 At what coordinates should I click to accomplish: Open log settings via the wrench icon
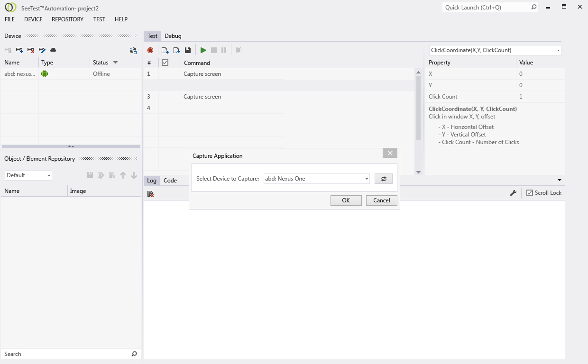click(x=513, y=193)
